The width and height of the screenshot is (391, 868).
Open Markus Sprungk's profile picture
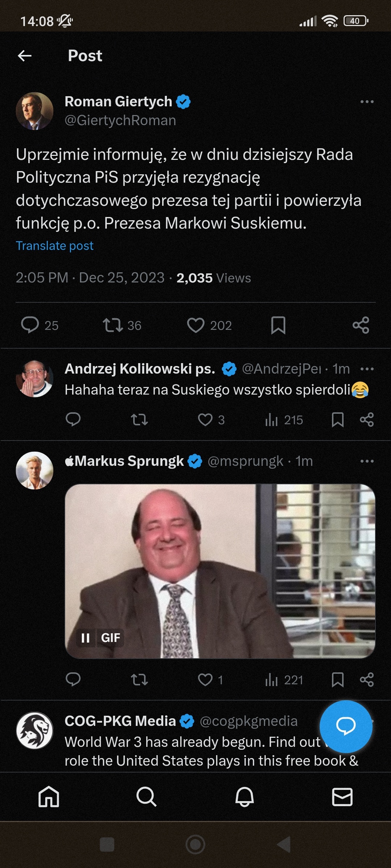[x=35, y=471]
